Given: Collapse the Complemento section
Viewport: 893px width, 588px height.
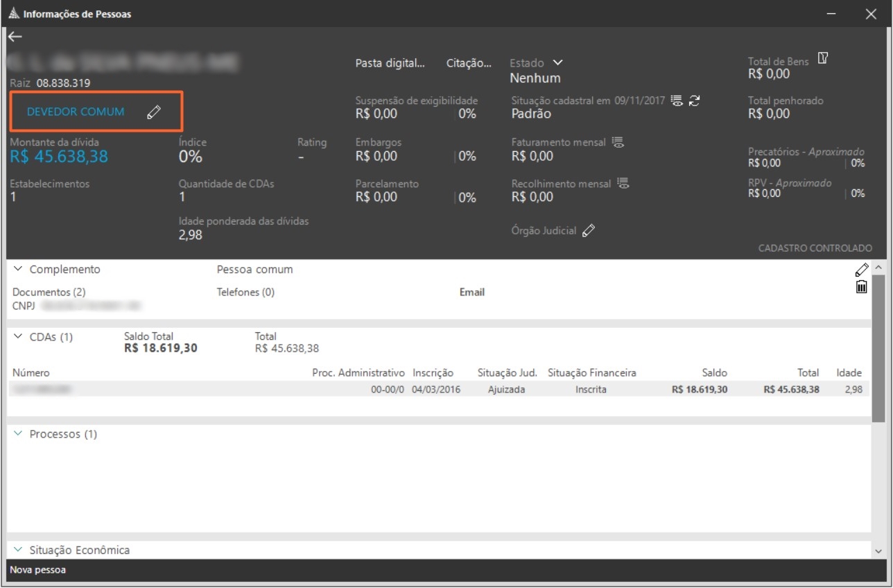Looking at the screenshot, I should pos(18,269).
